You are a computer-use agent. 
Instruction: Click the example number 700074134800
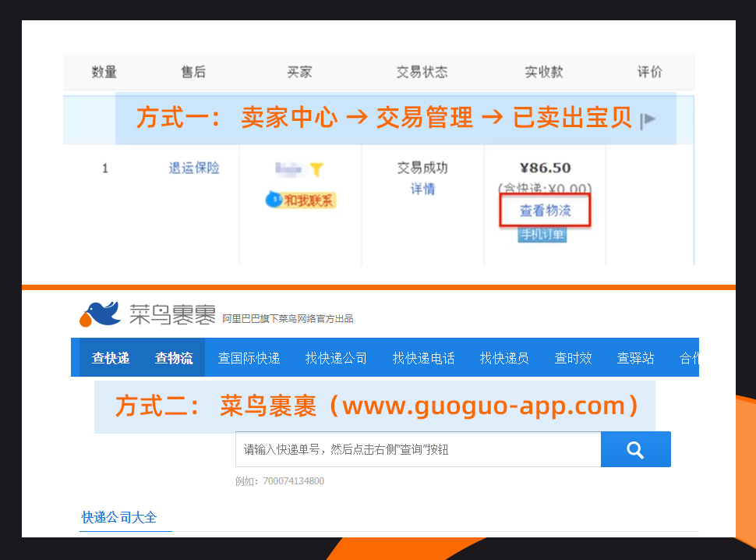pos(293,481)
